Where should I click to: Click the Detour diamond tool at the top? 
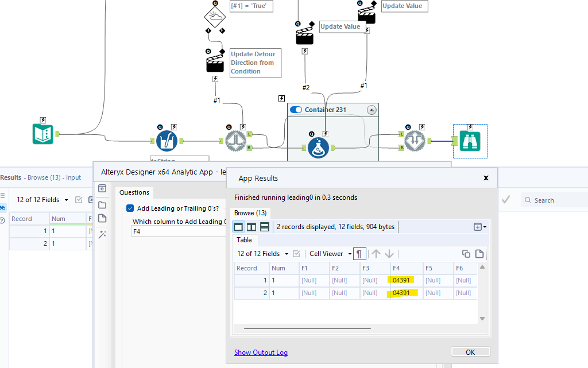click(x=214, y=16)
